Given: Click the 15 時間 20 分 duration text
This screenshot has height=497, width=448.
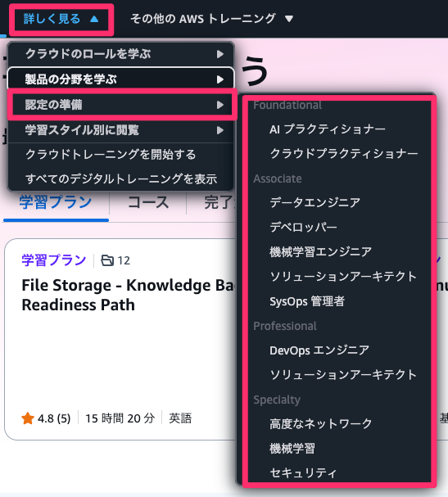Looking at the screenshot, I should pos(120,418).
